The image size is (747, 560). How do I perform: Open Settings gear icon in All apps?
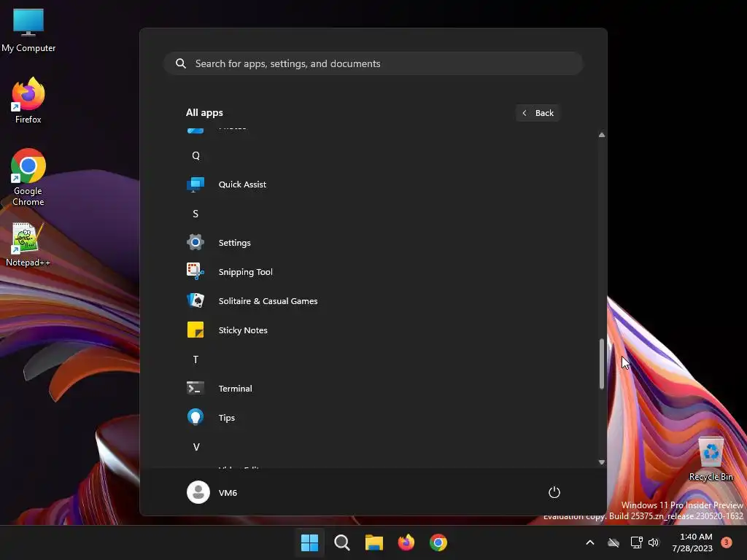click(x=196, y=242)
